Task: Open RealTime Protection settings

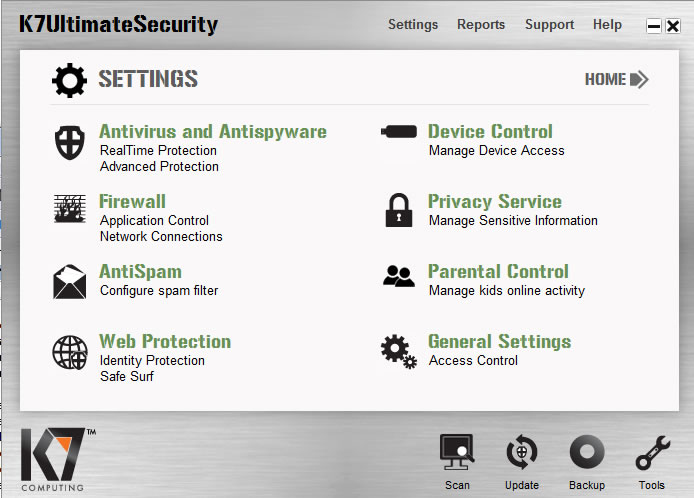Action: [158, 151]
